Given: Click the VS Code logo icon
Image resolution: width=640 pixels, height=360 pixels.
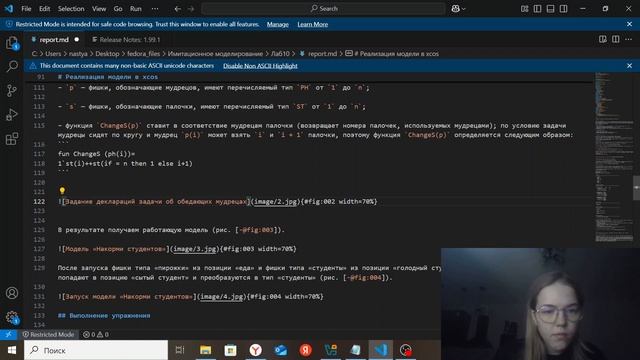Looking at the screenshot, I should tap(9, 8).
